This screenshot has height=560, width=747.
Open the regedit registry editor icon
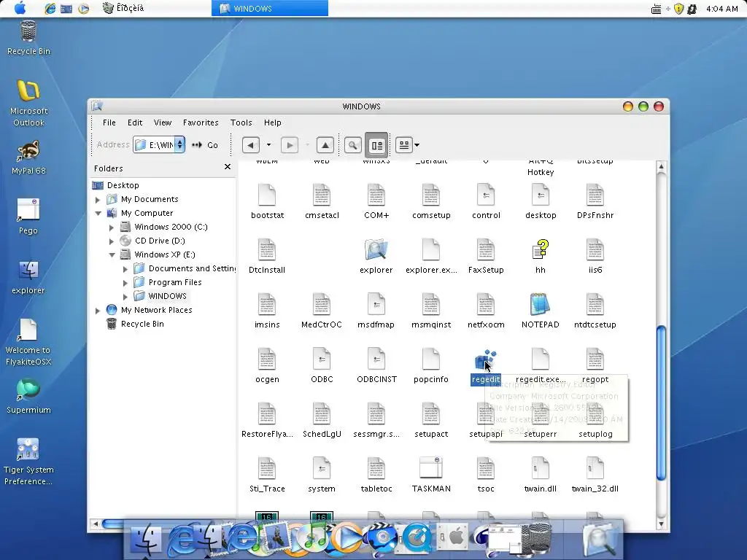click(485, 361)
